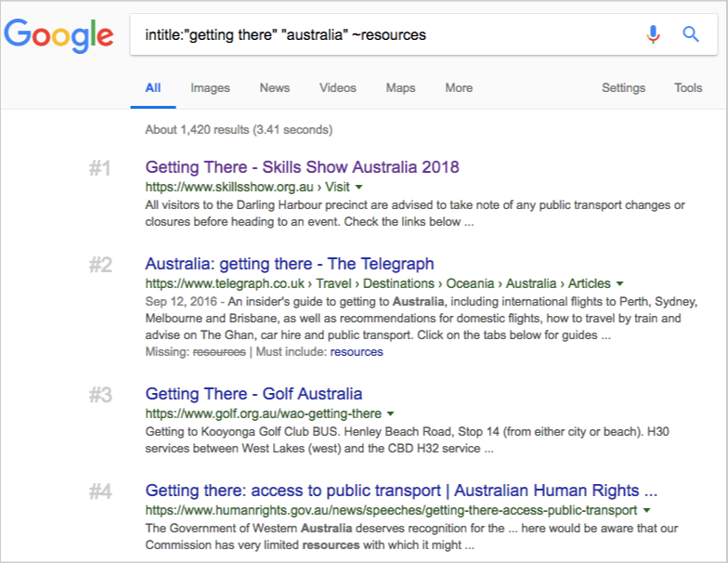728x563 pixels.
Task: Click the blue magnifier search icon
Action: coord(691,33)
